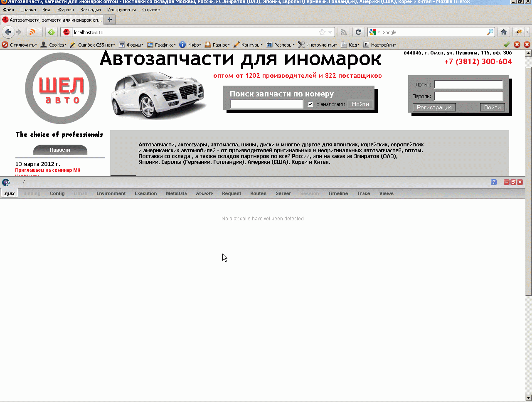
Task: Open the Отключить dropdown in Web Developer toolbar
Action: click(x=20, y=44)
